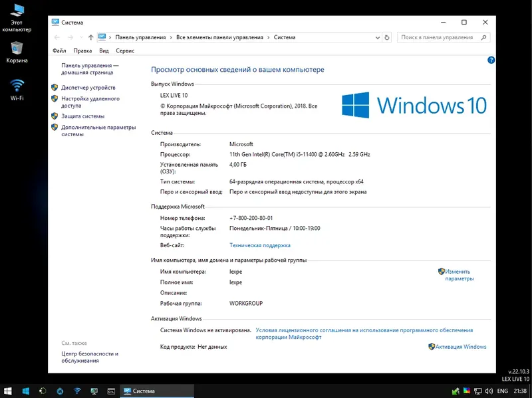Image resolution: width=532 pixels, height=398 pixels.
Task: Click the 4,00 ГБ memory value
Action: (x=238, y=164)
